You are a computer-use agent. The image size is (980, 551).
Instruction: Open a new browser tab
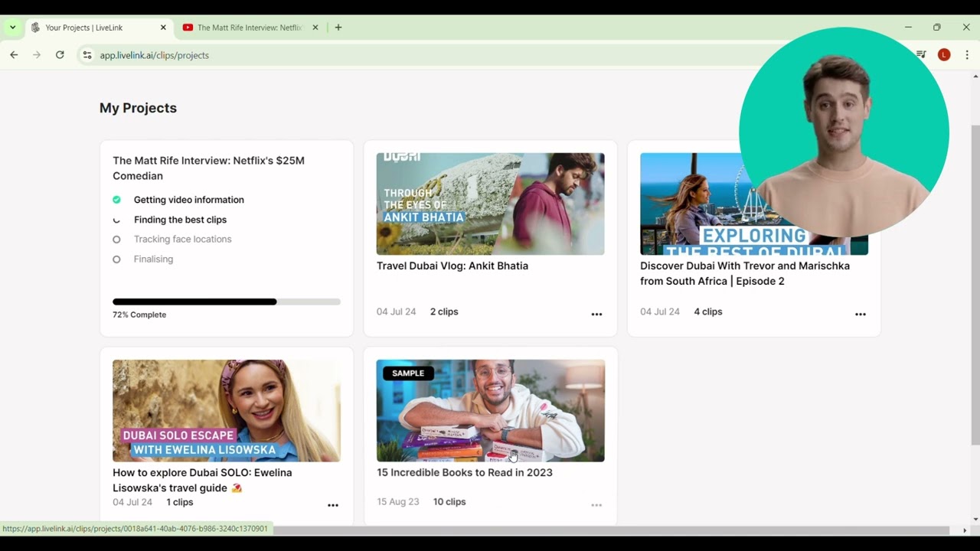(338, 28)
